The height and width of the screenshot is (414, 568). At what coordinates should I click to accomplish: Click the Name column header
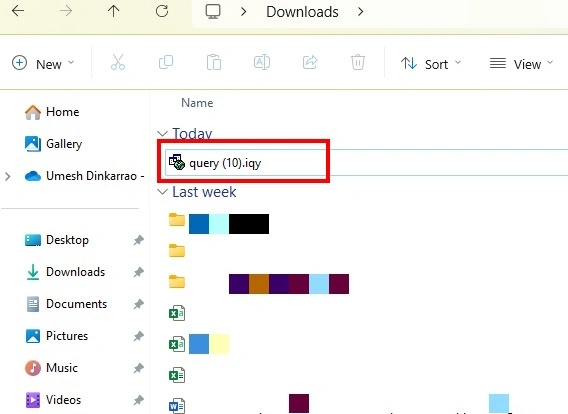[x=197, y=103]
